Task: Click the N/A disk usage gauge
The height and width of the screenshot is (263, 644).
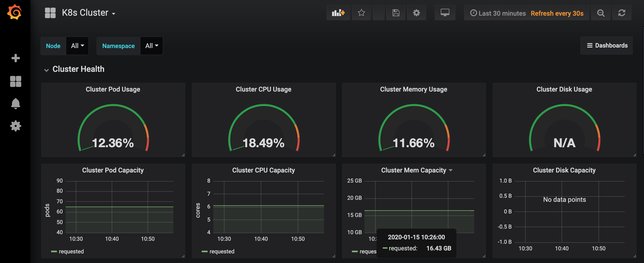Action: [x=564, y=128]
